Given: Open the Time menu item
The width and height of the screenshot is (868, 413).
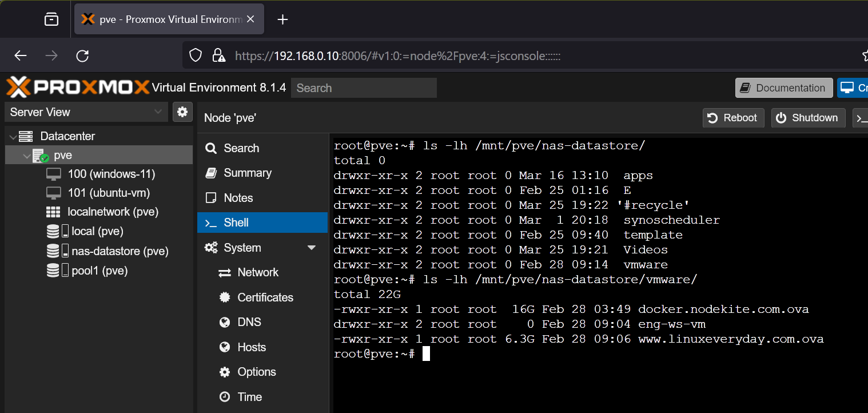Looking at the screenshot, I should [x=262, y=397].
